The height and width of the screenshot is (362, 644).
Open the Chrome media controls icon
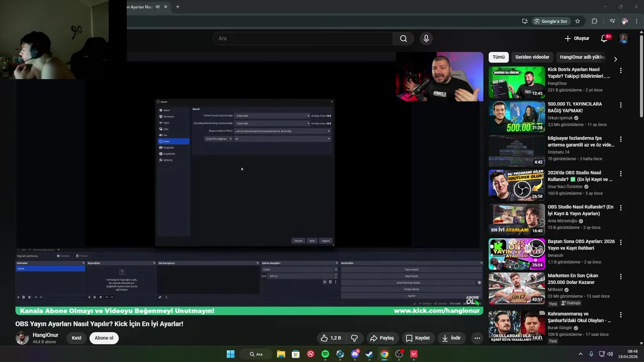(x=612, y=21)
